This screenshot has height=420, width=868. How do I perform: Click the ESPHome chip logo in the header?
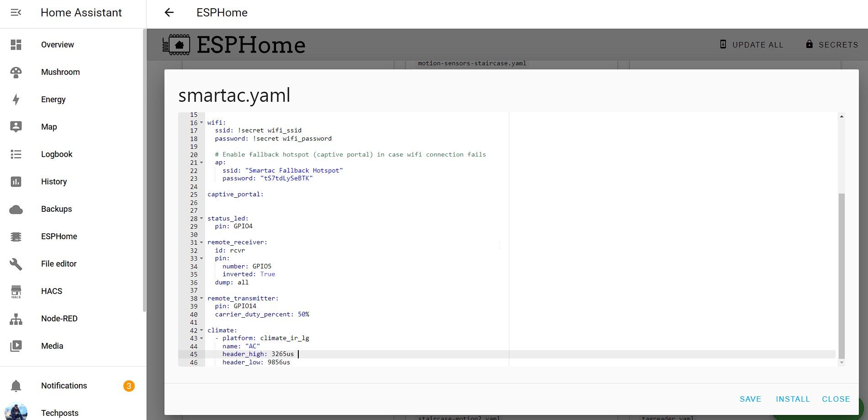click(x=176, y=45)
